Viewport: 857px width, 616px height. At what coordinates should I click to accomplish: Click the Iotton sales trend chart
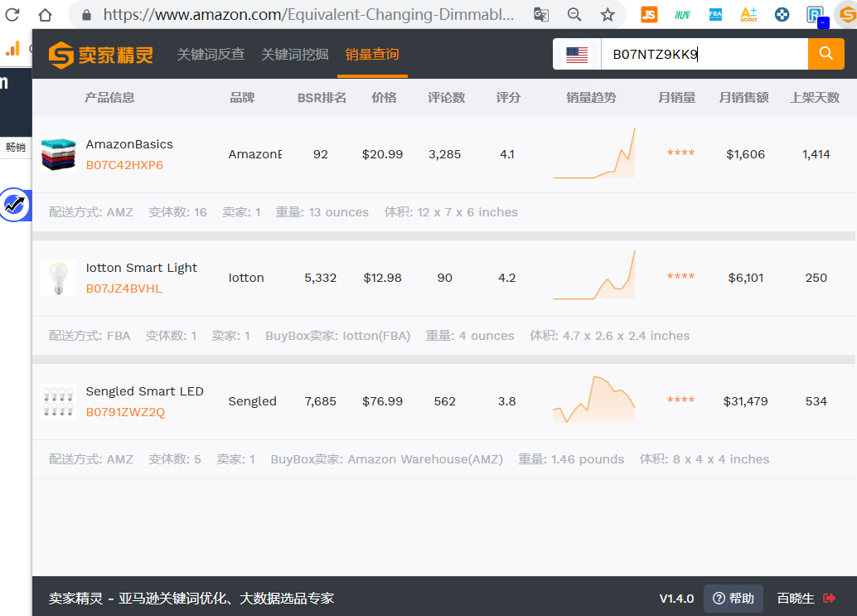pyautogui.click(x=594, y=275)
